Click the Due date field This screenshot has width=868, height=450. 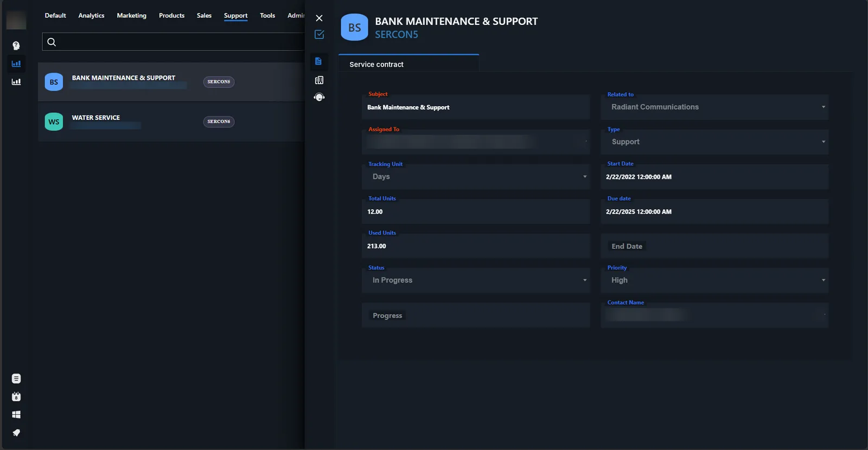(x=714, y=211)
